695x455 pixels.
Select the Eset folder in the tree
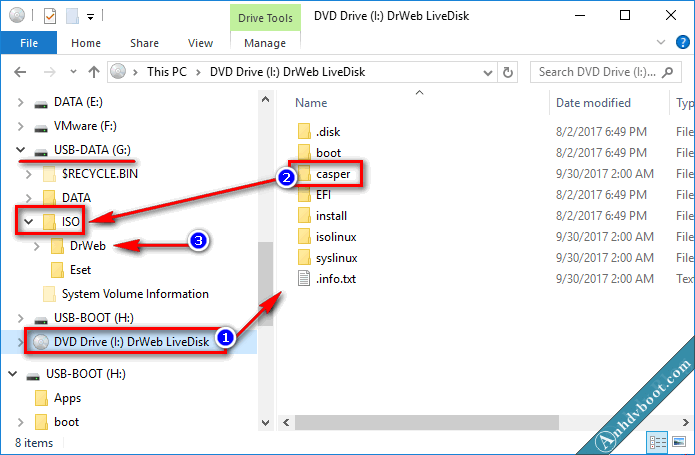coord(80,270)
